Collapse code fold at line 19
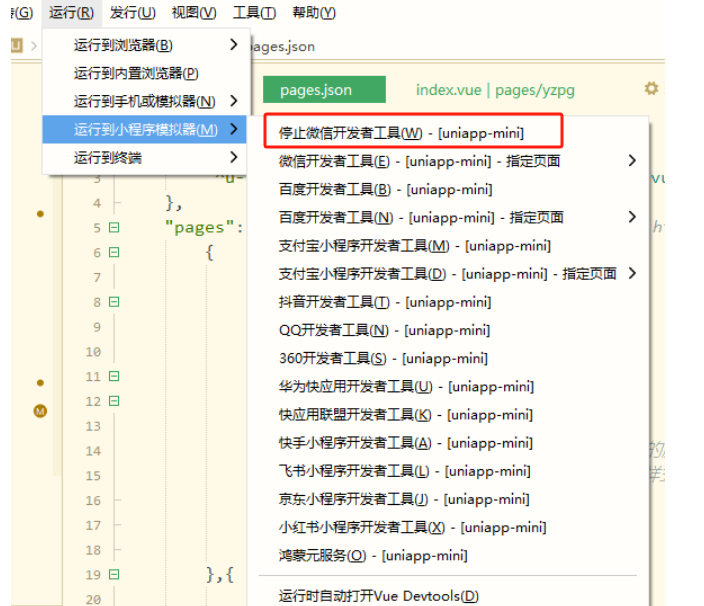 coord(114,574)
